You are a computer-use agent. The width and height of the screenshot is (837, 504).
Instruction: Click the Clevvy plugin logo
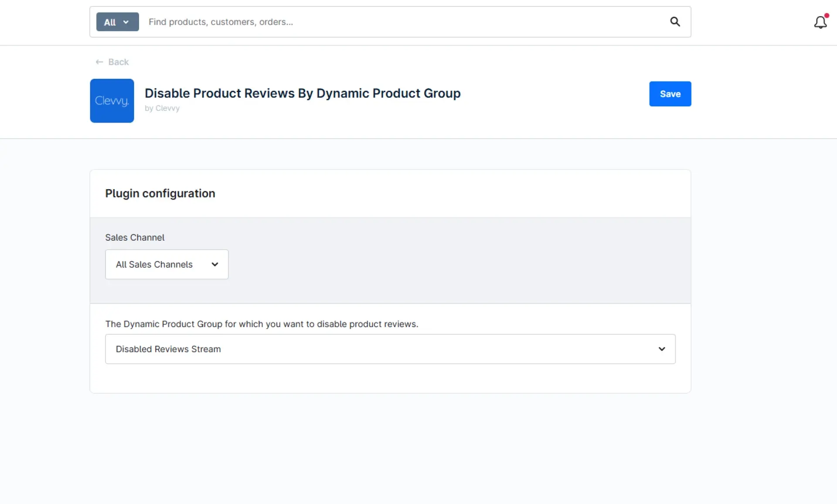[112, 101]
